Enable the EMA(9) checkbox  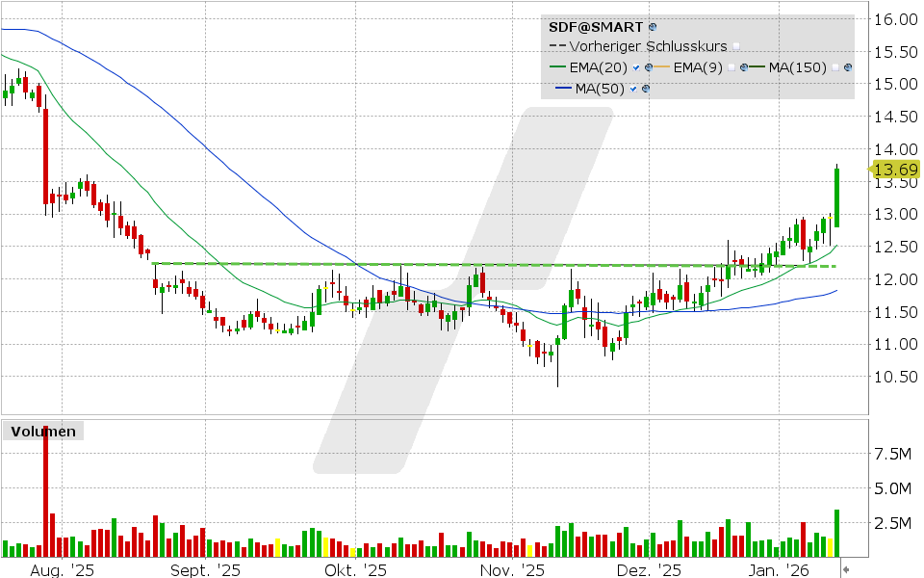tap(731, 67)
